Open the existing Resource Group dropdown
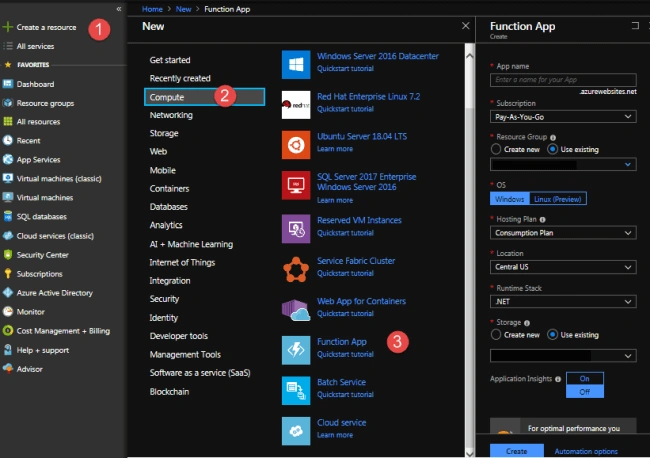 563,165
